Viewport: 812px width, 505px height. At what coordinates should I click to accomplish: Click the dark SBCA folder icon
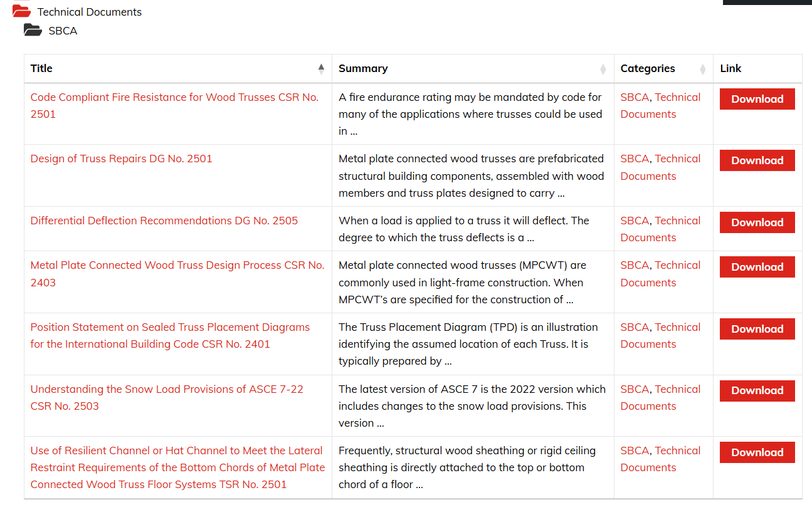coord(33,30)
